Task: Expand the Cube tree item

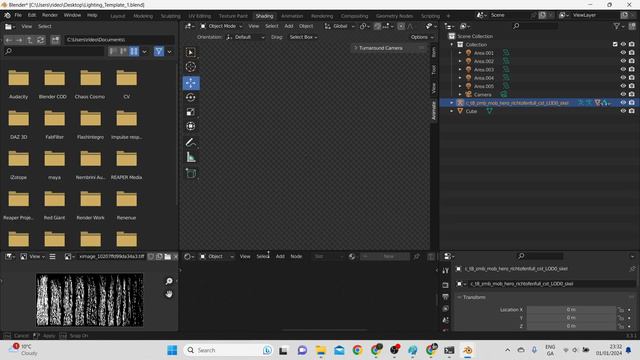Action: pos(452,111)
